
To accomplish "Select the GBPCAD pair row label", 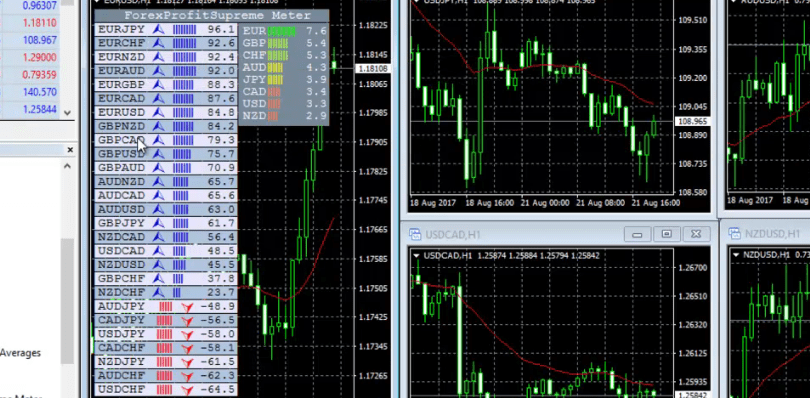I will tap(122, 141).
